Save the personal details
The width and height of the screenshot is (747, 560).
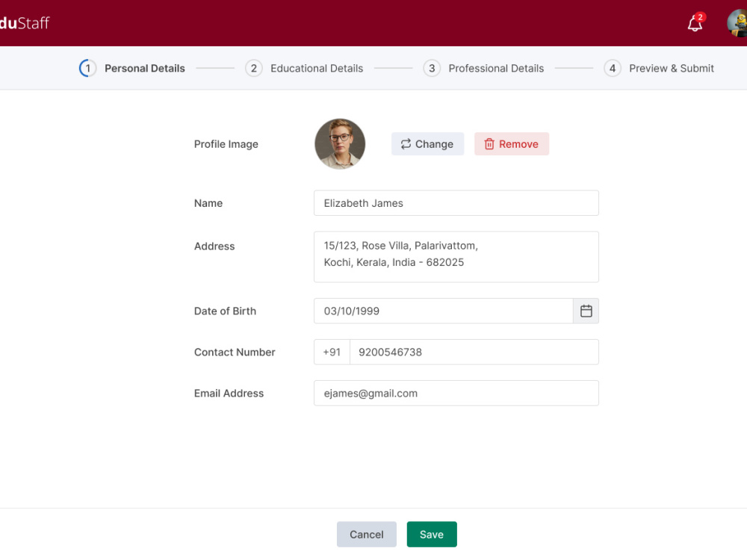click(432, 535)
